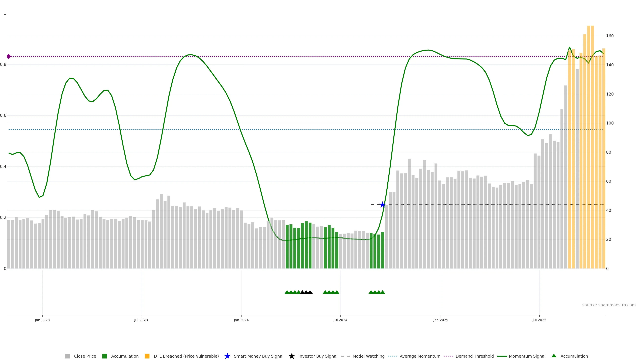644x362 pixels.
Task: Click the Demand Threshold legend label
Action: point(474,356)
